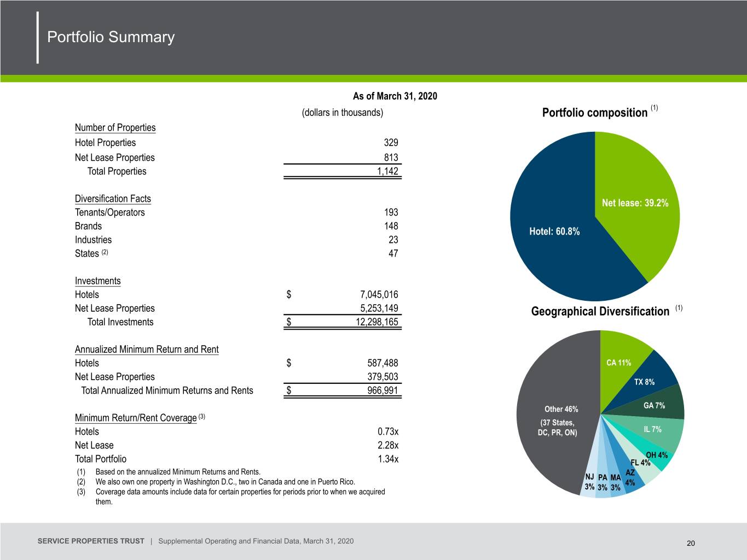This screenshot has height=560, width=747.
Task: Click Annualized Minimum Return and Rent heading
Action: pos(147,349)
